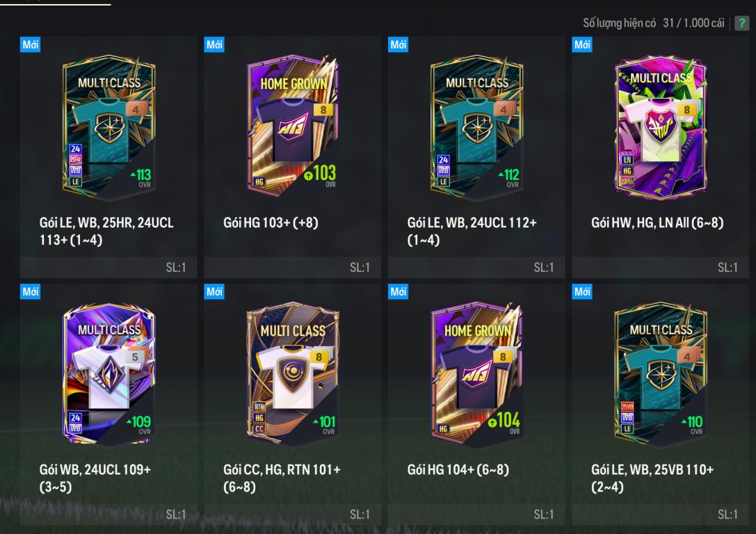Click the 'Gói LE, WB, 24UCL 112+' label

472,231
